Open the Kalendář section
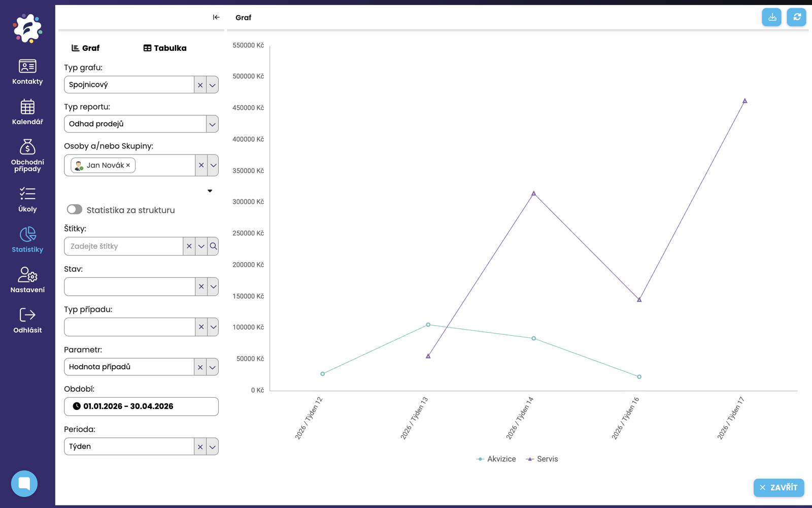 pos(27,112)
